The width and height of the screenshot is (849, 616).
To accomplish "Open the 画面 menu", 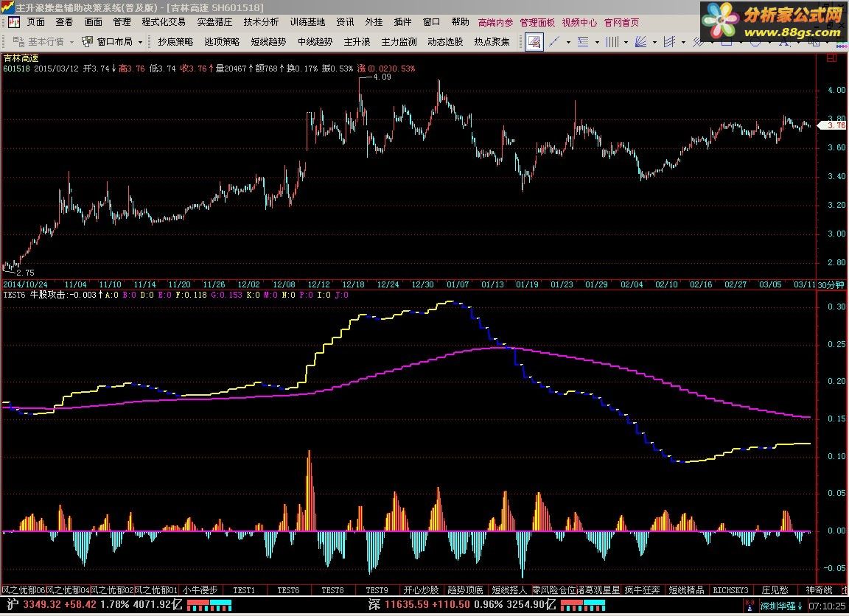I will (93, 22).
